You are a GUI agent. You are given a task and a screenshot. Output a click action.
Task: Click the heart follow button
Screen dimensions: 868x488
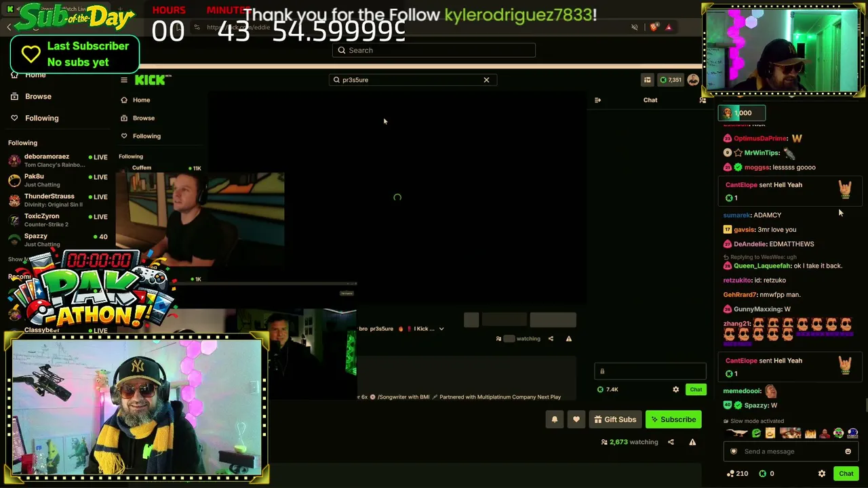coord(576,420)
